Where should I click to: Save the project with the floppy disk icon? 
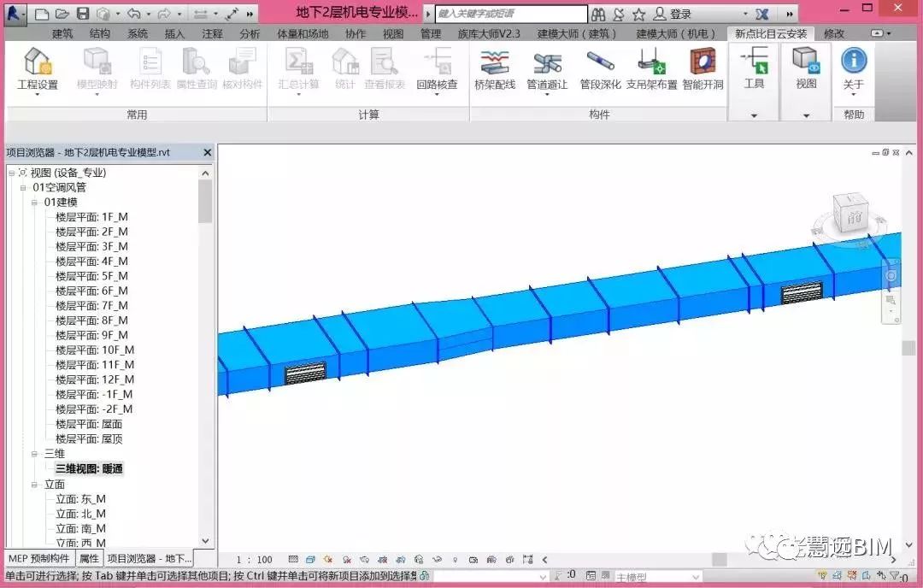pos(83,14)
